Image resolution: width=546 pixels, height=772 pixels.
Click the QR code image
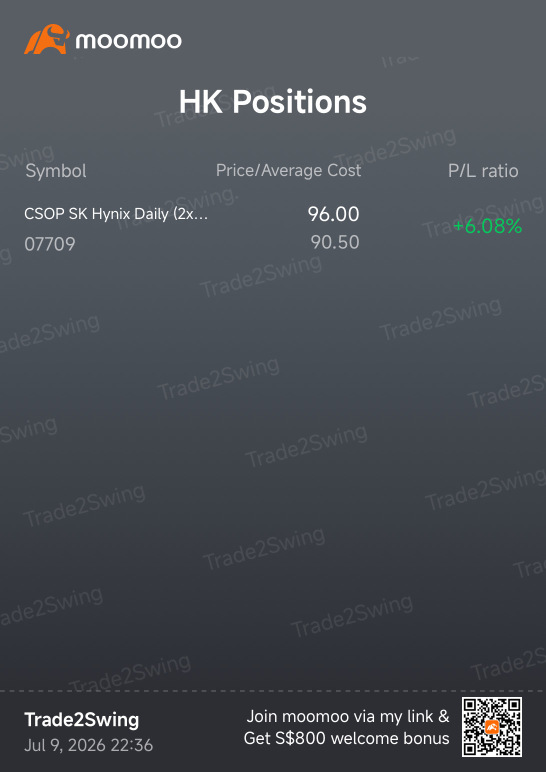tap(492, 727)
